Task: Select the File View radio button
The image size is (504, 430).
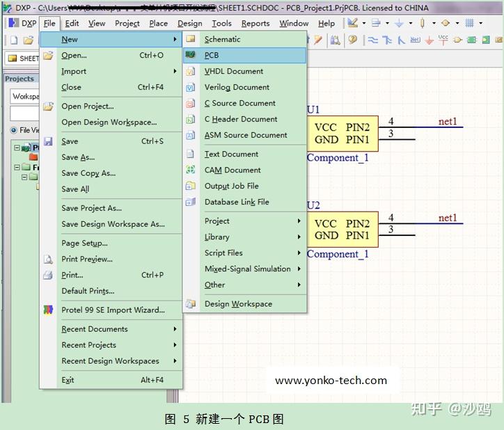Action: point(13,130)
